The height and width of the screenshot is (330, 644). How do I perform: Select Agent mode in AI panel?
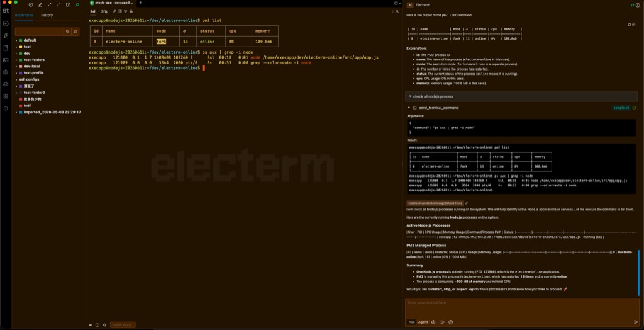[x=423, y=322]
